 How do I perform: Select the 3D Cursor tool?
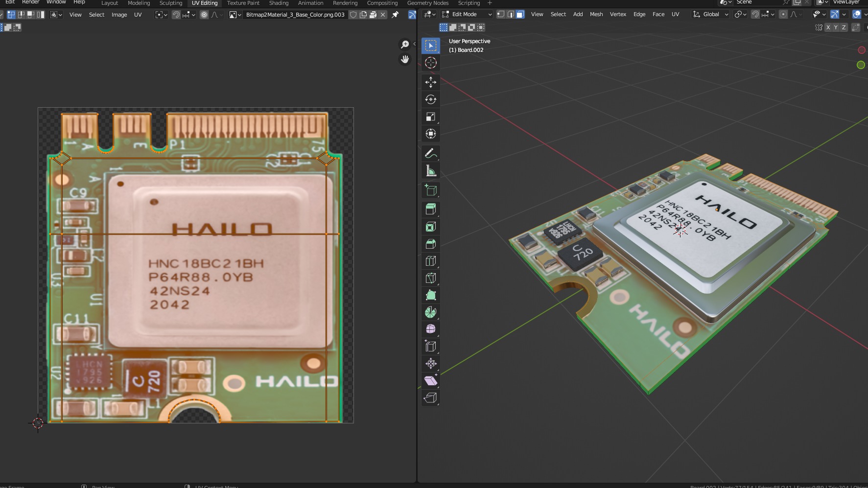tap(431, 63)
